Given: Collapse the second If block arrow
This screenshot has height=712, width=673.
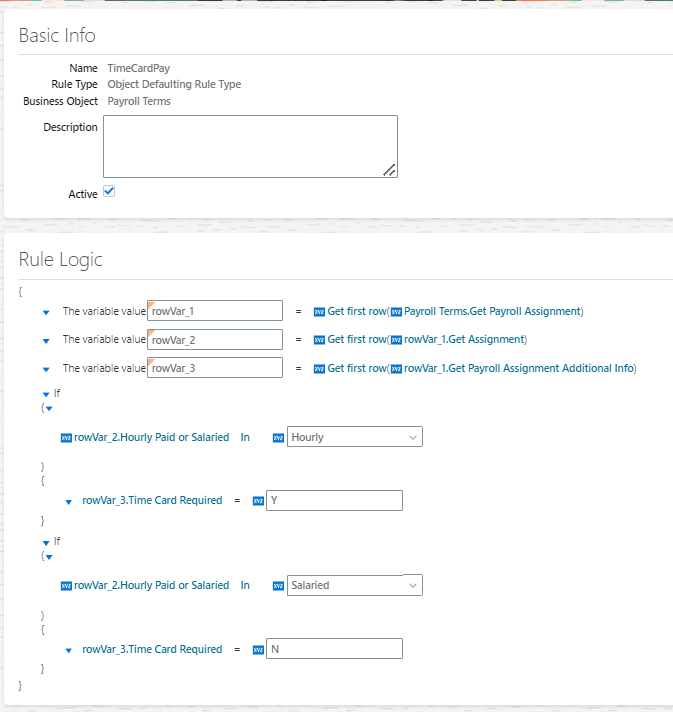Looking at the screenshot, I should click(x=46, y=543).
